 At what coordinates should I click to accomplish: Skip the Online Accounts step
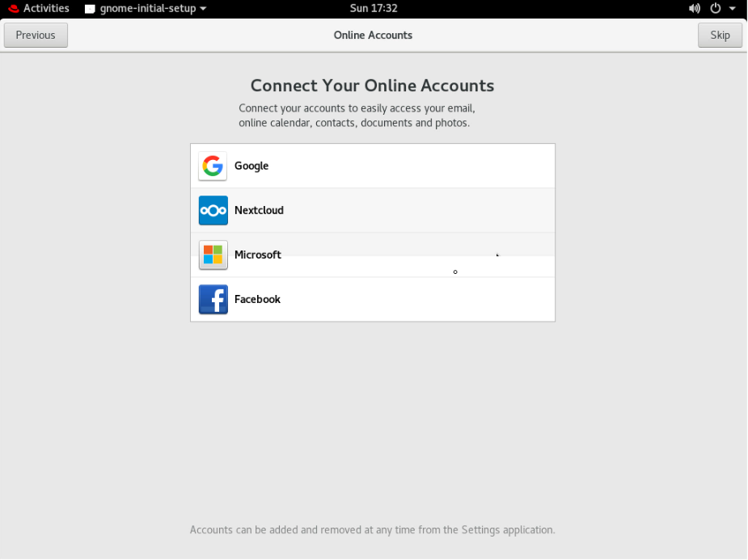click(x=720, y=36)
